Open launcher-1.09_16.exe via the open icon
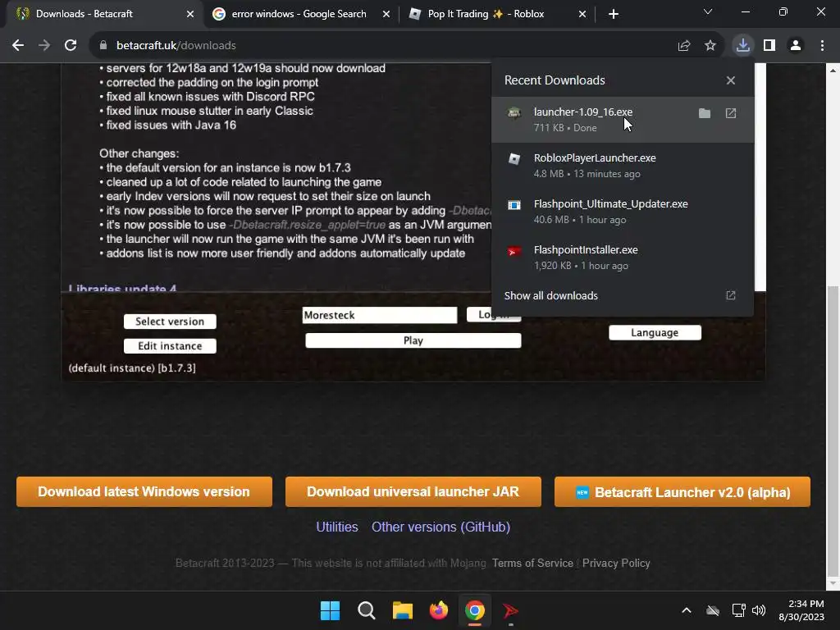 (731, 113)
